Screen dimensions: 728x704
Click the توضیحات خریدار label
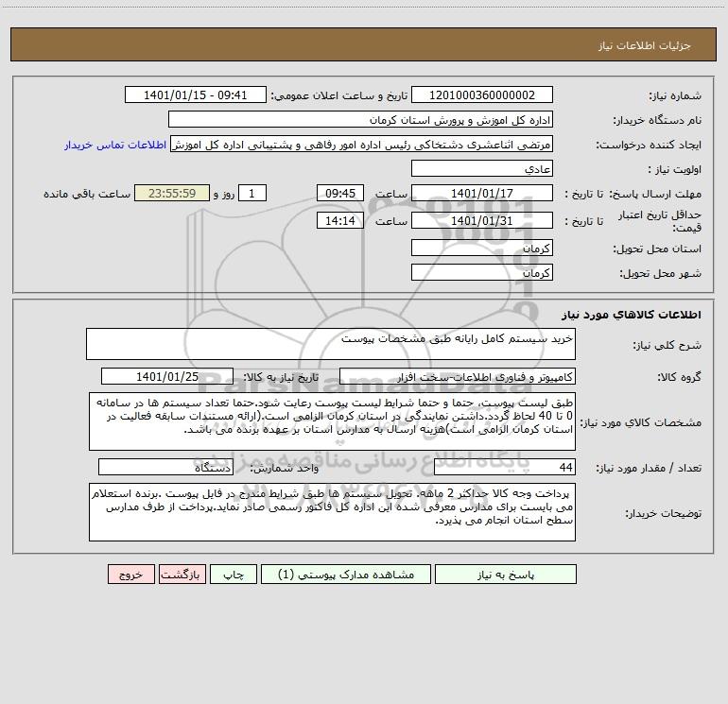click(x=663, y=513)
